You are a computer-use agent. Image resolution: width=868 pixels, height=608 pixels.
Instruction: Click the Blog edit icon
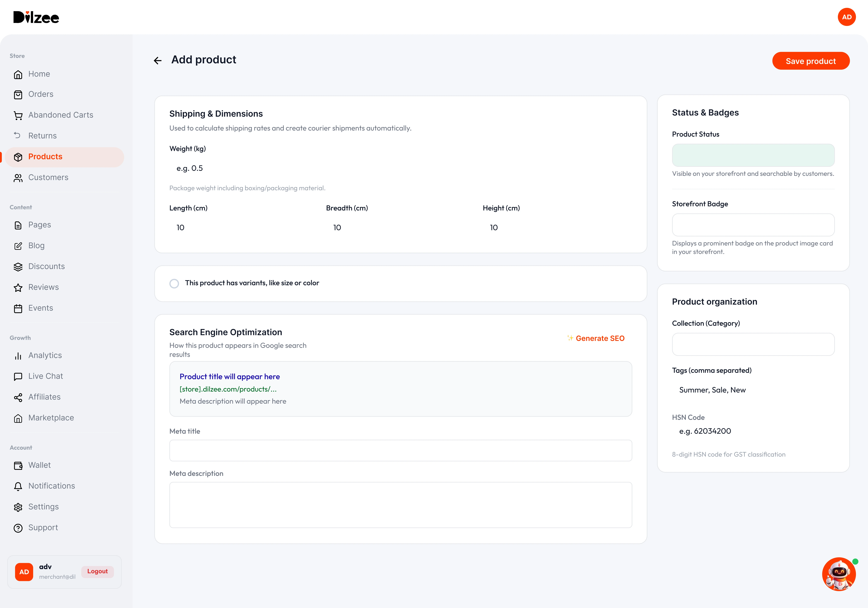(18, 246)
